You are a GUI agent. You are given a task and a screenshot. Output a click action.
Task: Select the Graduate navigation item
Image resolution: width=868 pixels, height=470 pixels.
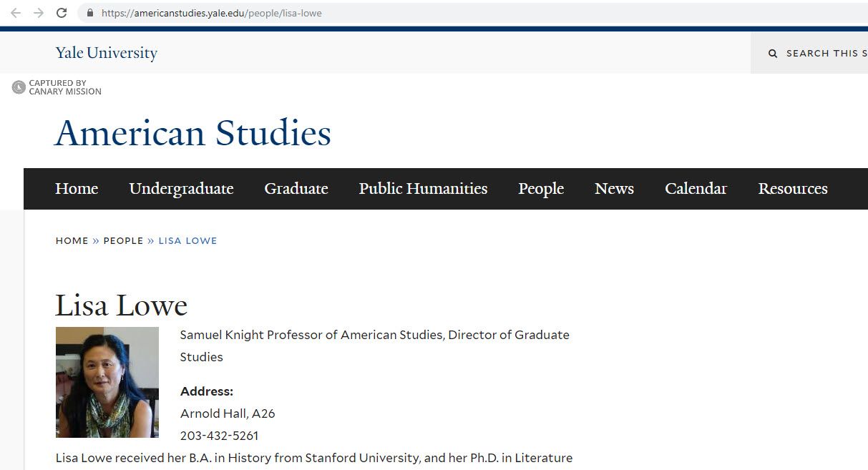click(x=296, y=189)
